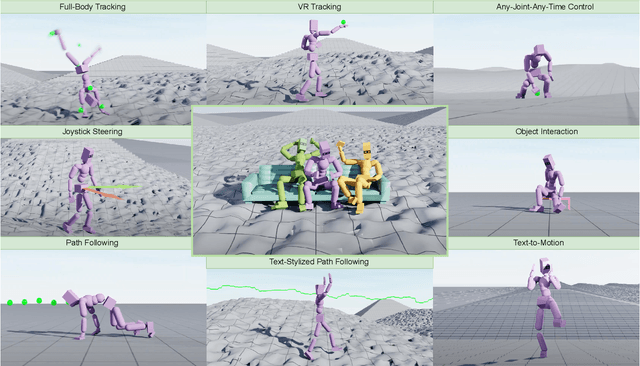
Task: Click the Any-Joint-Any-Time Control label
Action: pos(545,7)
